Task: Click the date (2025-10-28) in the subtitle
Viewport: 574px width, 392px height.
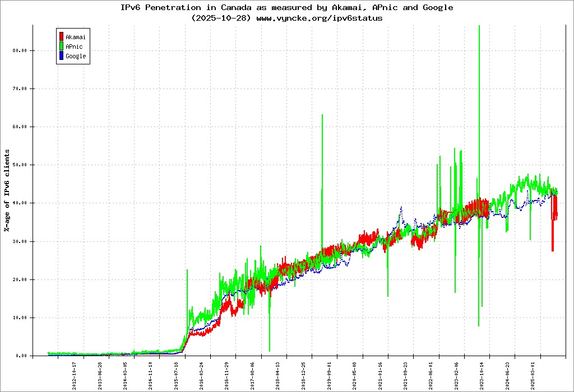Action: coord(221,18)
